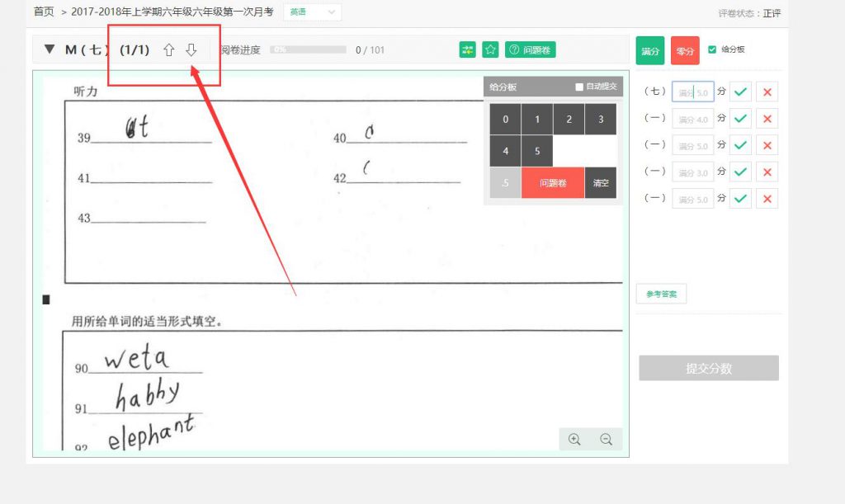Mark question (七) correct with green checkmark
The width and height of the screenshot is (845, 504).
pyautogui.click(x=740, y=92)
